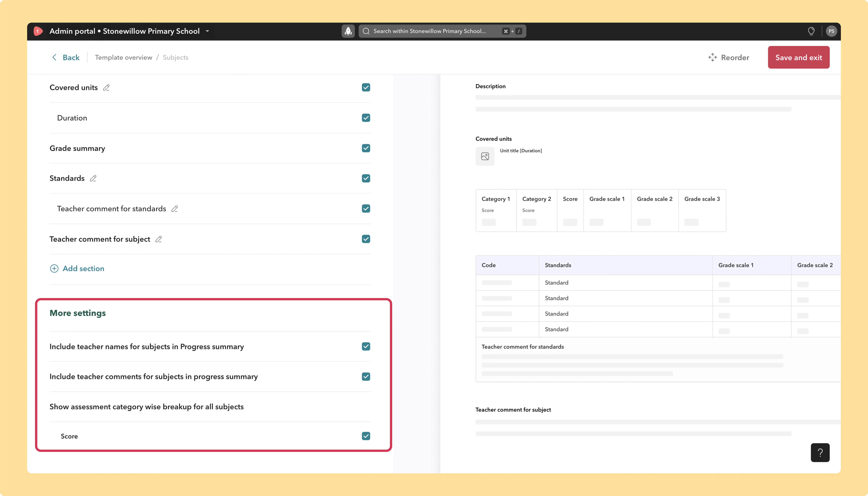The image size is (868, 496).
Task: Click the Description heading in preview
Action: [491, 86]
